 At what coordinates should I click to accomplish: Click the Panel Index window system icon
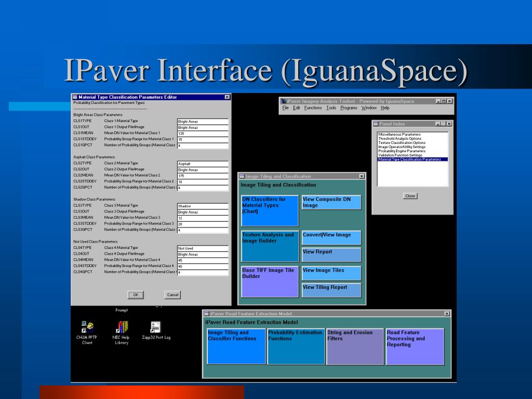click(376, 124)
